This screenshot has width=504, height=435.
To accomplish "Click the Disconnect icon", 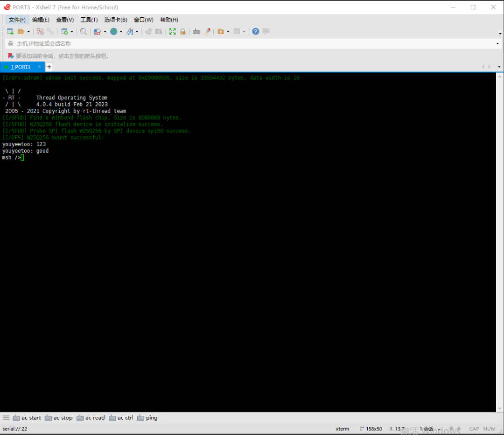I will (x=40, y=32).
